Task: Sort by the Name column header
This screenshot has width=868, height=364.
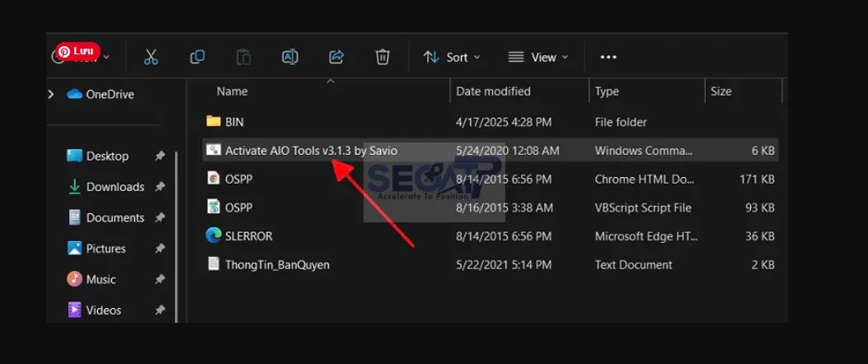Action: pos(232,91)
